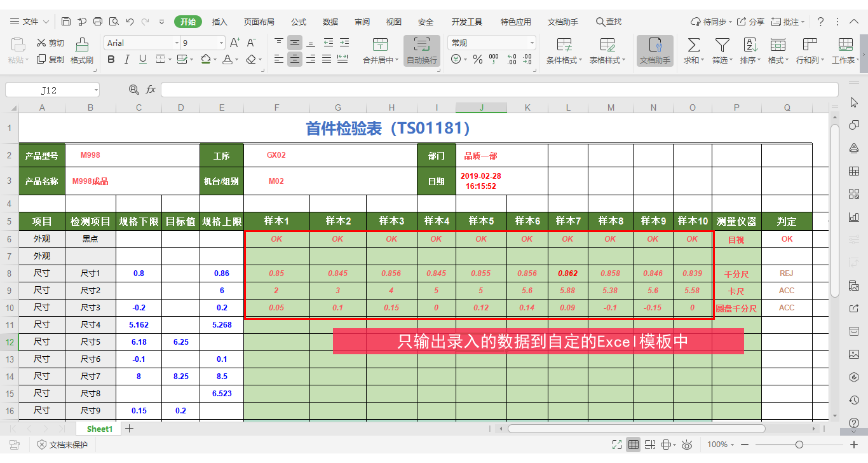Open the number format 常规 dropdown
Image resolution: width=868 pixels, height=463 pixels.
pyautogui.click(x=532, y=43)
